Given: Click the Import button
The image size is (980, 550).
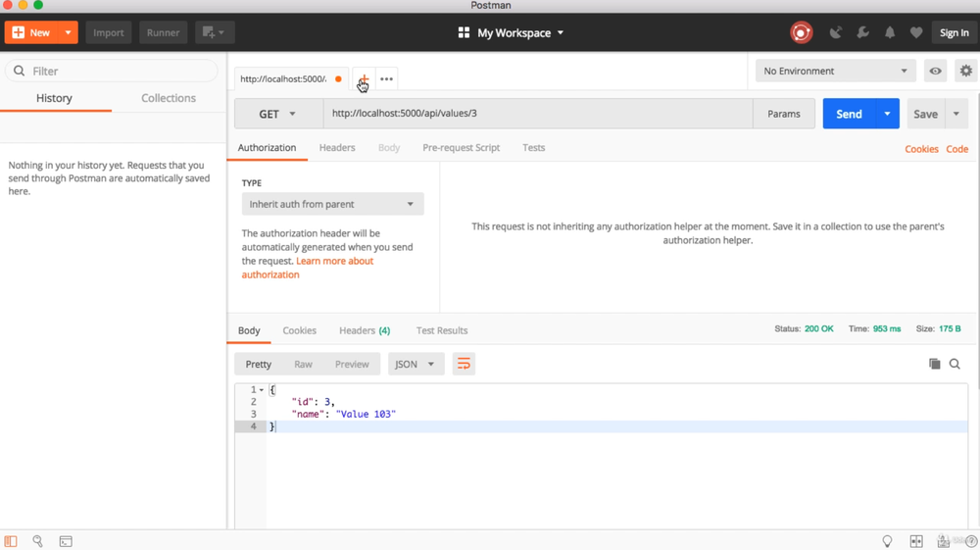Looking at the screenshot, I should coord(109,32).
